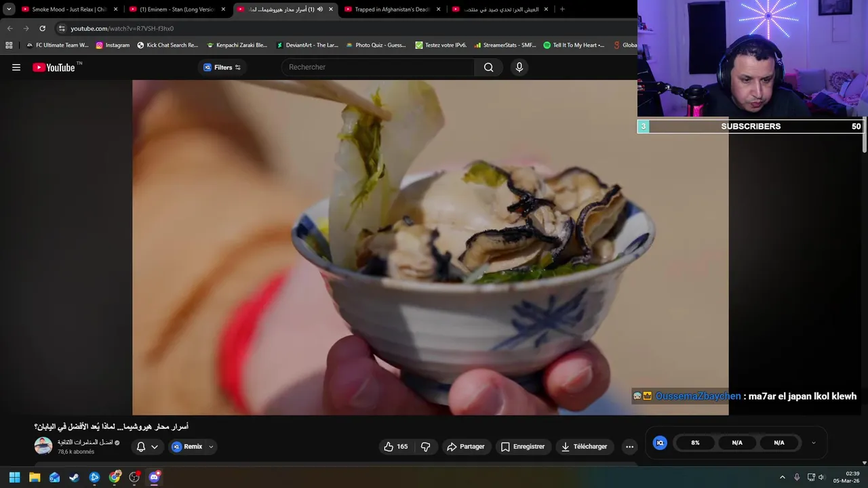The width and height of the screenshot is (868, 488).
Task: Download video with Télécharger button
Action: (x=584, y=447)
